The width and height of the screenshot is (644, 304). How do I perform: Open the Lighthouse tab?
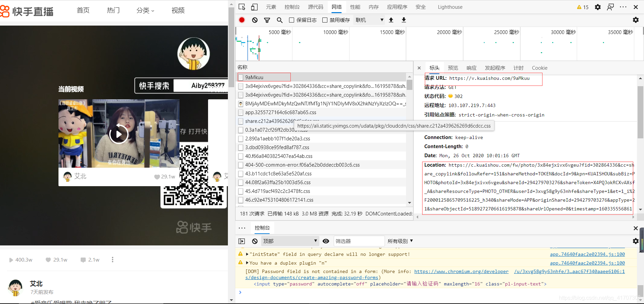tap(450, 7)
